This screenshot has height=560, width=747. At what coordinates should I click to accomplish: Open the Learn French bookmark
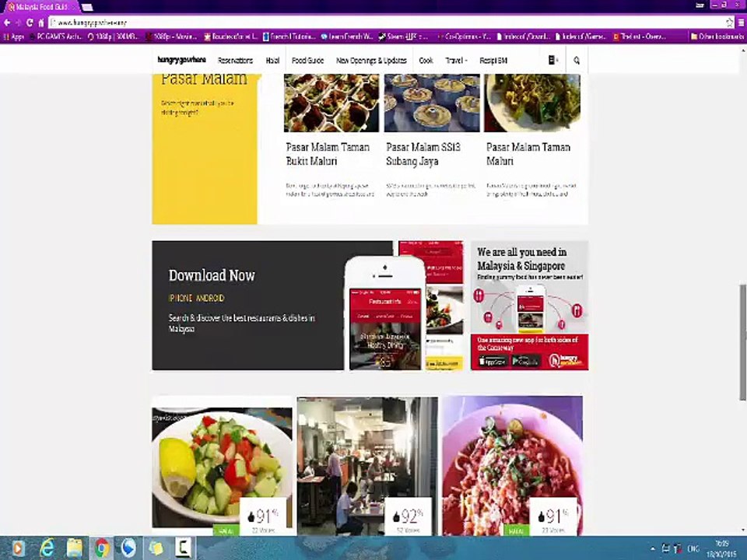pos(347,37)
